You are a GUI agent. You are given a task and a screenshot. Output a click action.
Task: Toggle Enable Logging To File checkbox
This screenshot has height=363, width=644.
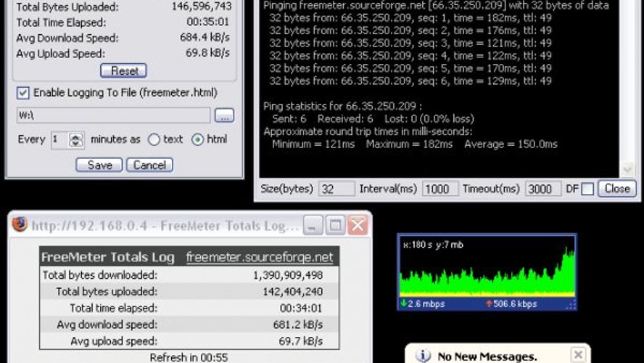pos(23,93)
